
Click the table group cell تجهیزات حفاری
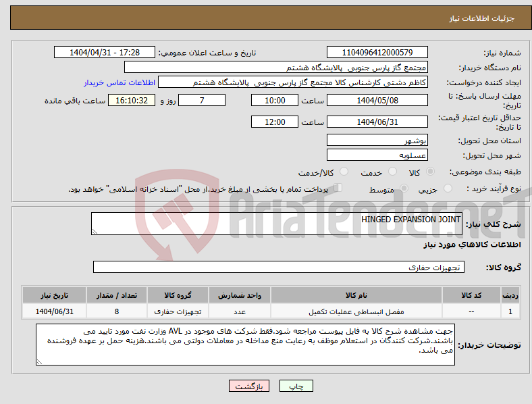pyautogui.click(x=178, y=311)
